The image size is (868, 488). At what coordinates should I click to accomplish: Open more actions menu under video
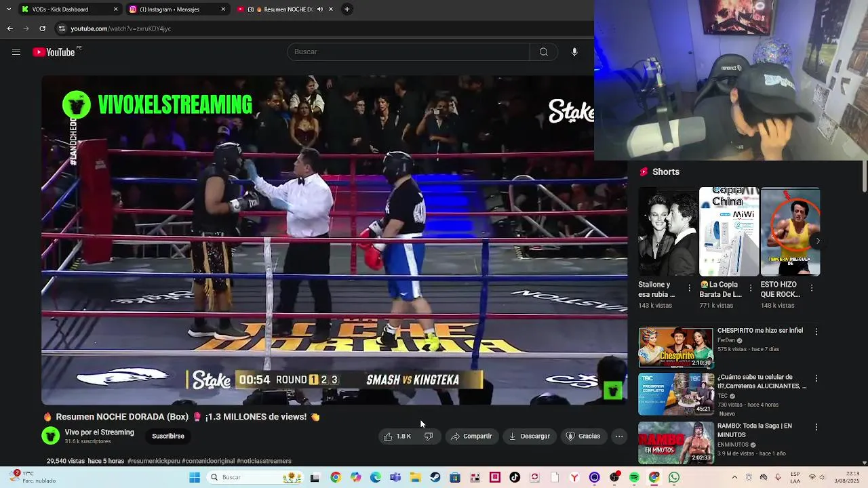point(619,436)
